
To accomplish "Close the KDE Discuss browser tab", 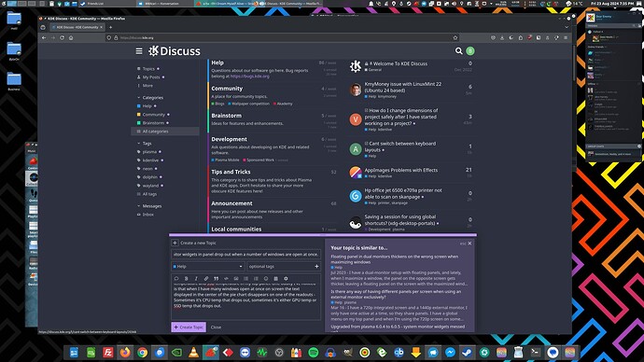I will pyautogui.click(x=102, y=27).
